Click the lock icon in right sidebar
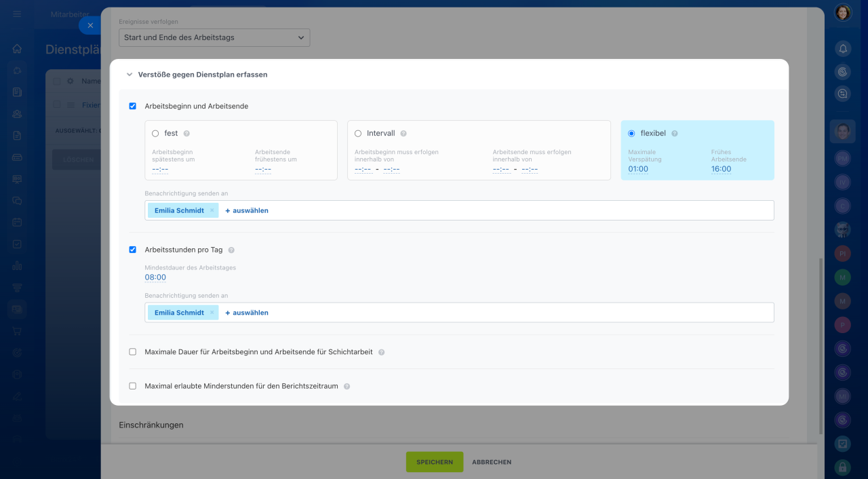Image resolution: width=868 pixels, height=479 pixels. point(843,467)
